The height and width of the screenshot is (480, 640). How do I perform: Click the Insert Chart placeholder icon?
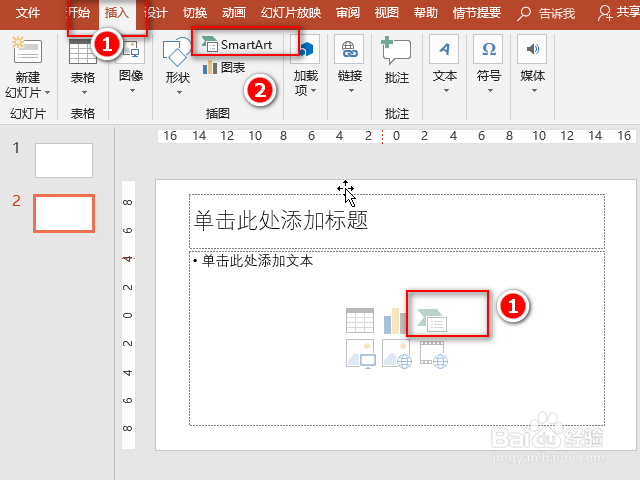point(394,320)
